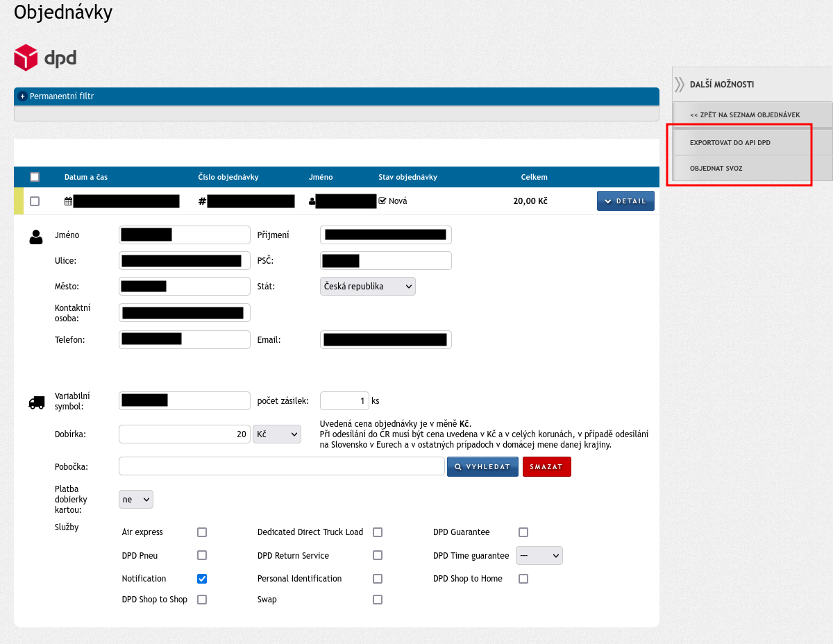Open the Kč currency dropdown

pyautogui.click(x=276, y=434)
